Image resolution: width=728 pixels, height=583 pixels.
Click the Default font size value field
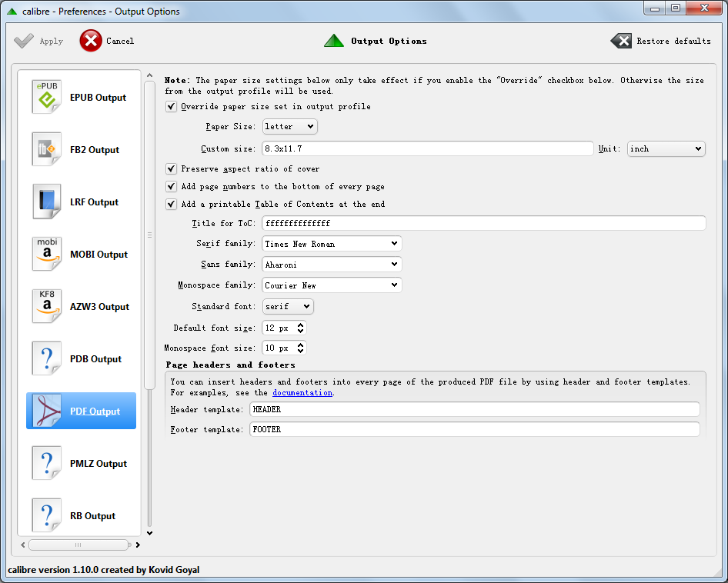pos(279,328)
